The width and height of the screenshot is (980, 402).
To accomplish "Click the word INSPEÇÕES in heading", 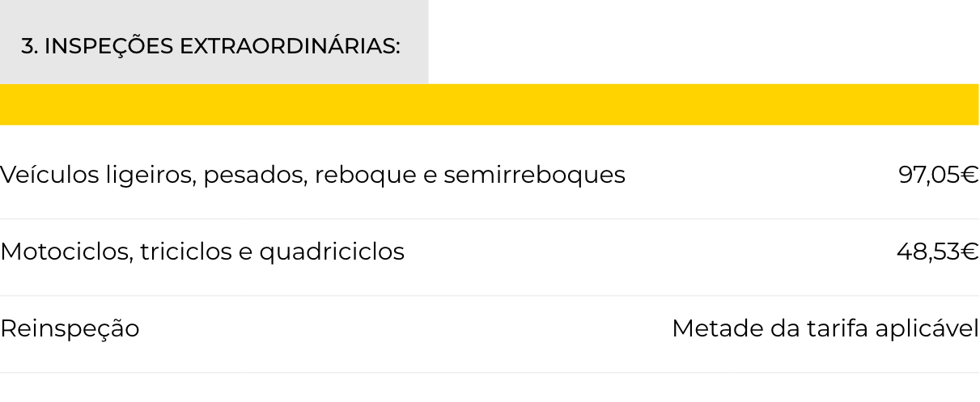I will [108, 47].
